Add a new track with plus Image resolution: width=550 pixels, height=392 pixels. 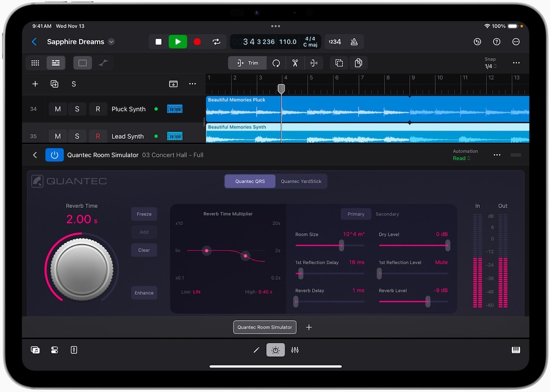coord(35,84)
